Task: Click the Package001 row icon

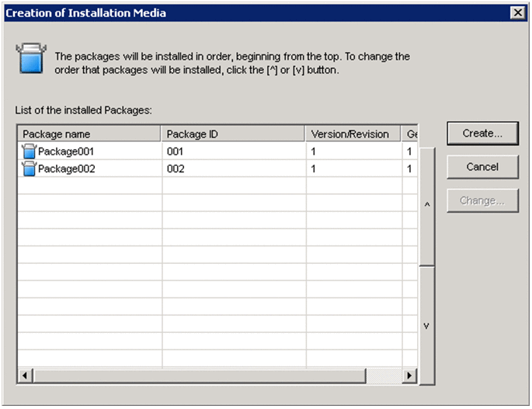Action: [x=29, y=151]
